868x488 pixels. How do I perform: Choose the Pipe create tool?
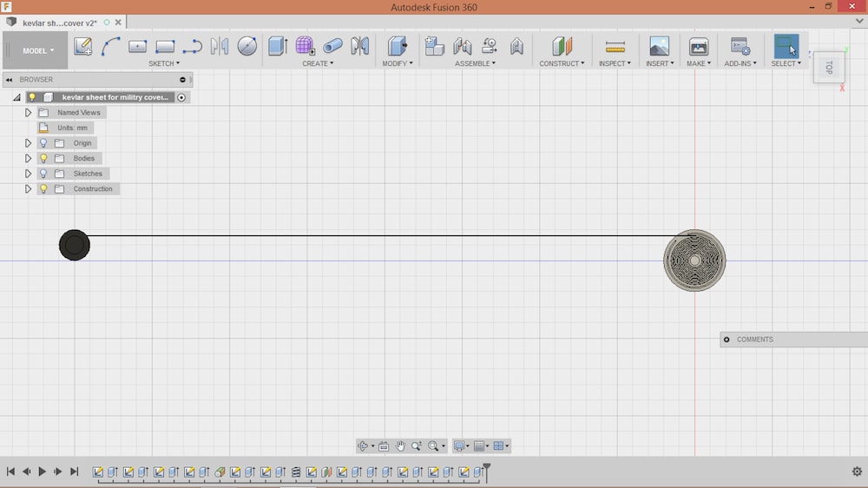point(332,46)
